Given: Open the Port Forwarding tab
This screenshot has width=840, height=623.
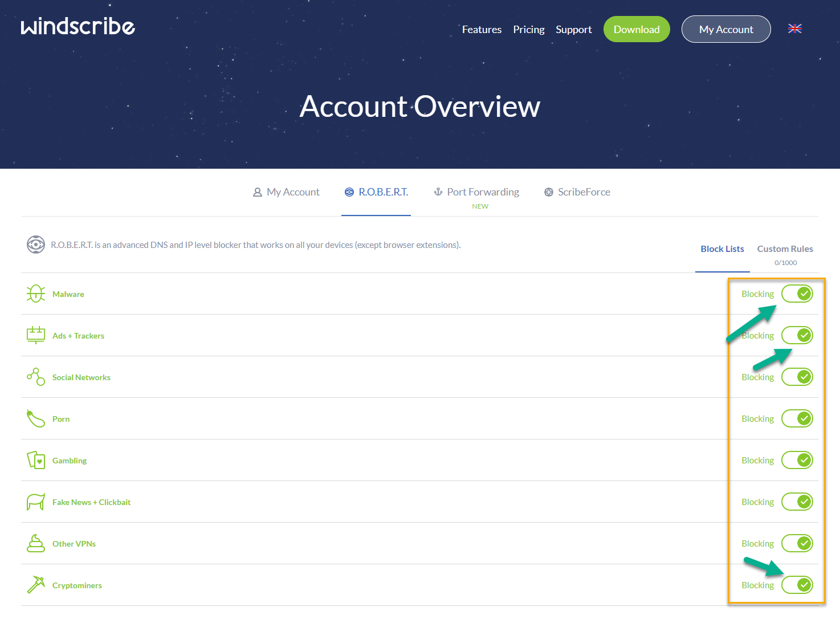Looking at the screenshot, I should tap(476, 192).
